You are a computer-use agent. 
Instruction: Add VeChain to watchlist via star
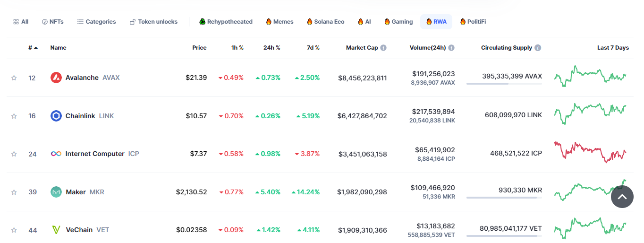[x=14, y=230]
